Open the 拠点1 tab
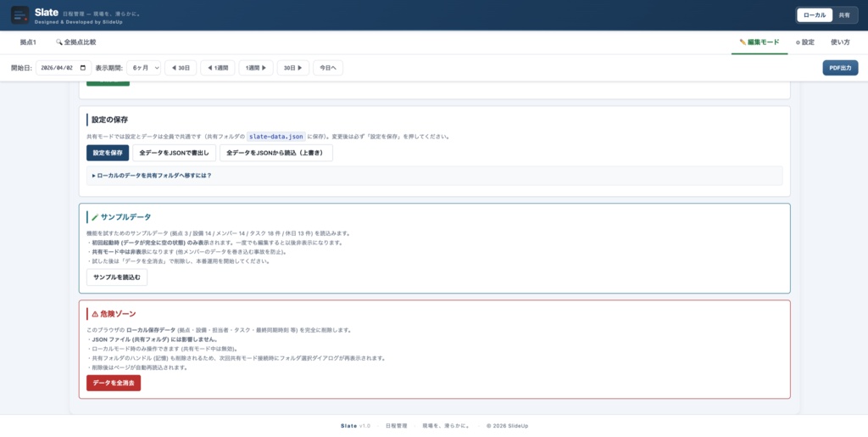 tap(28, 42)
